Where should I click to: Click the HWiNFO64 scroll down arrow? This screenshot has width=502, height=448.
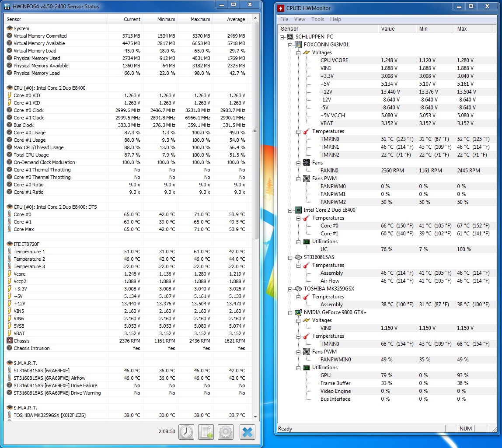coord(255,416)
